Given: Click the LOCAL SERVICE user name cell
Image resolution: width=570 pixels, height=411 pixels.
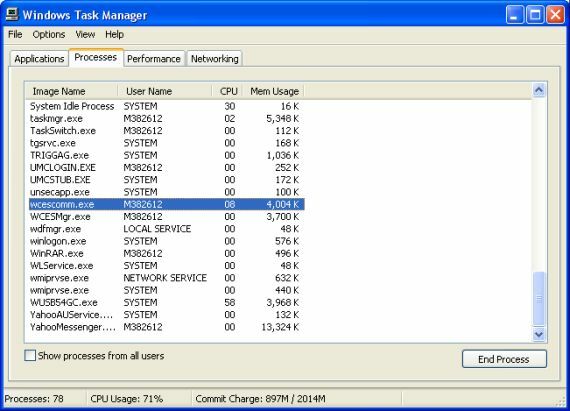Looking at the screenshot, I should 157,229.
